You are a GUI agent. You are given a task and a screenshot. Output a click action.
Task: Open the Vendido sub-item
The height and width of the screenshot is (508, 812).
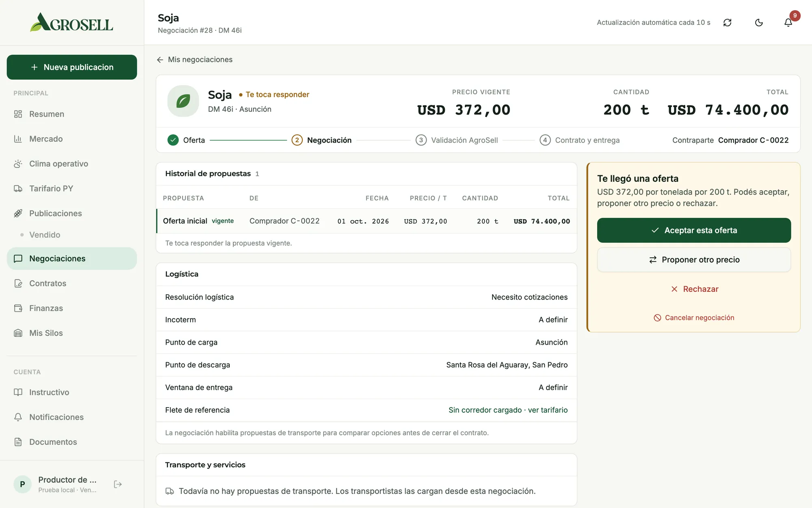[x=45, y=235]
